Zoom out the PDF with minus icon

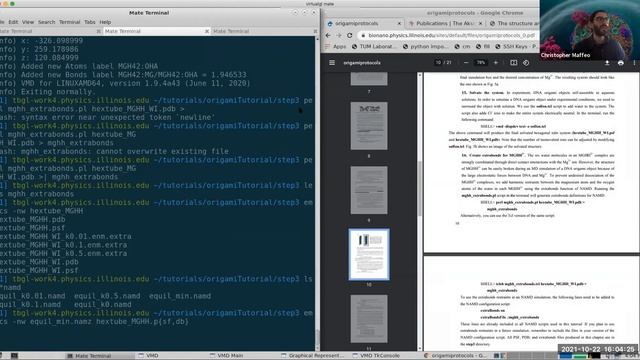(x=466, y=63)
